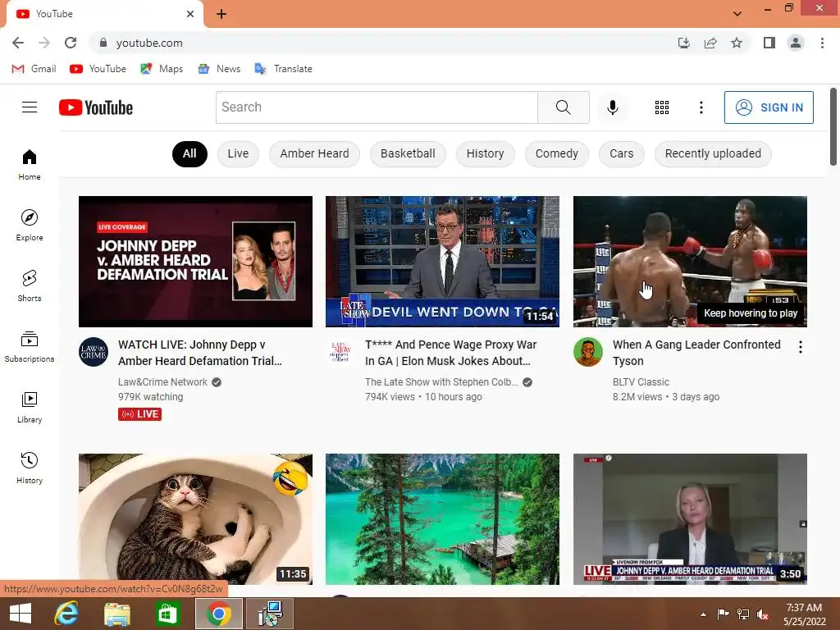Image resolution: width=840 pixels, height=630 pixels.
Task: Select the History filter chip
Action: (486, 153)
